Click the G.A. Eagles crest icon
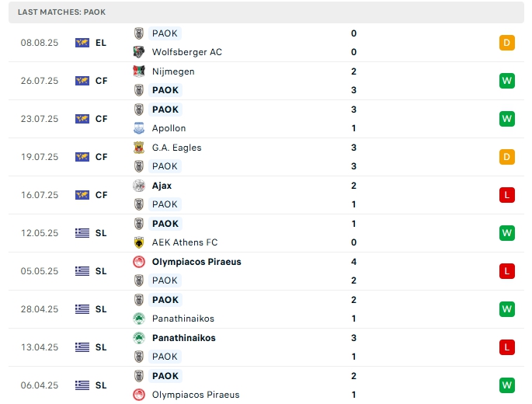Screen dimensions: 532x404 (x=139, y=148)
